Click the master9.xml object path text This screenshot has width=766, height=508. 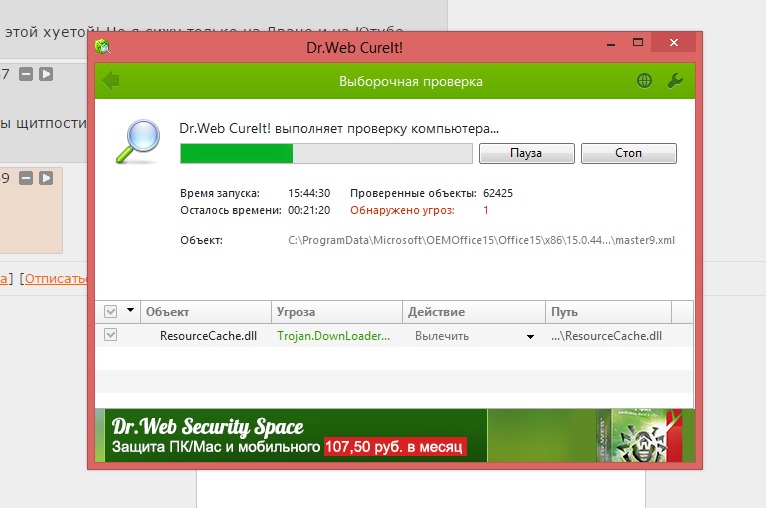tap(481, 240)
